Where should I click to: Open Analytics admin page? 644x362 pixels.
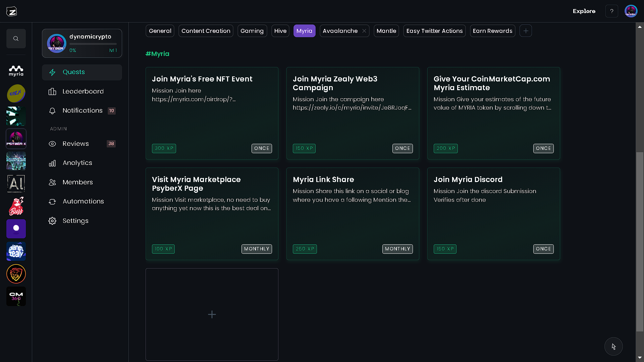tap(82, 163)
